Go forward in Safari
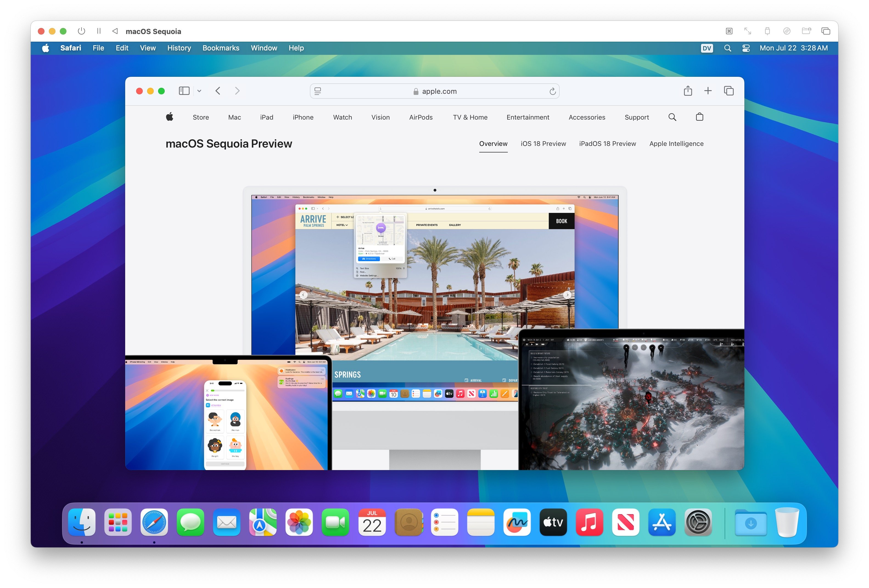This screenshot has width=869, height=588. [237, 91]
